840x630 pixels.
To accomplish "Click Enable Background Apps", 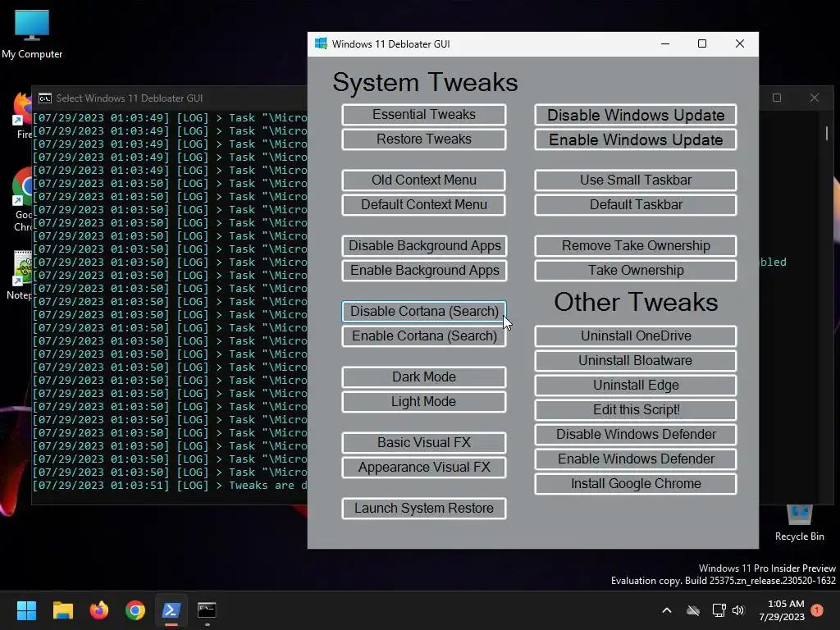I will [x=424, y=271].
